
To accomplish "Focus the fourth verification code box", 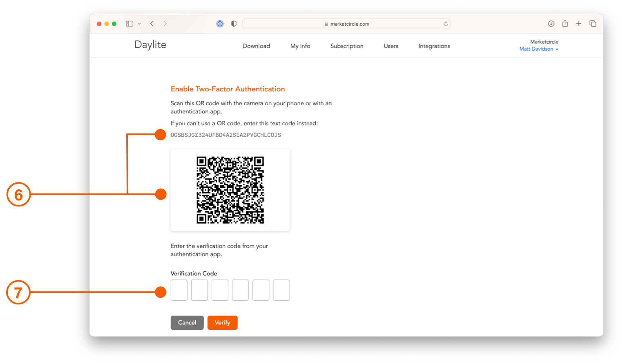I will pos(240,290).
